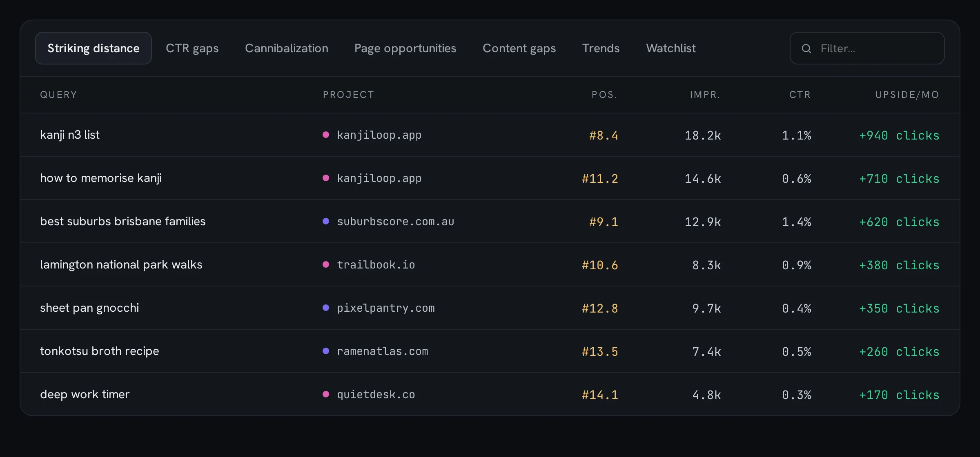Select the Striking distance tab

(x=94, y=48)
